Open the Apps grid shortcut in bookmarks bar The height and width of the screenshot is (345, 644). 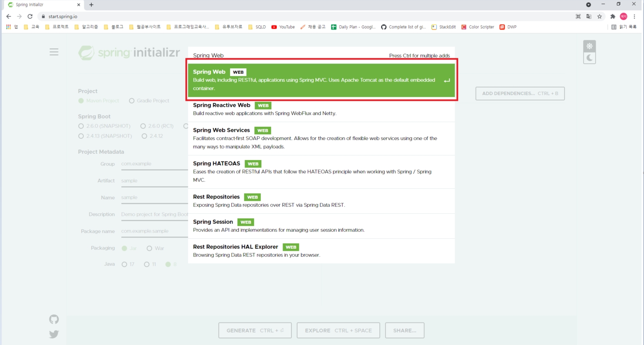click(x=12, y=27)
